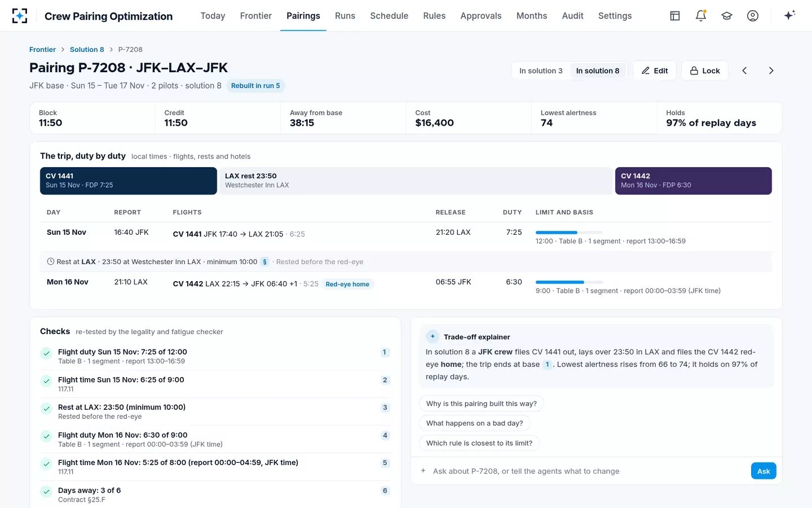The image size is (812, 508).
Task: Open the notifications bell
Action: point(701,16)
